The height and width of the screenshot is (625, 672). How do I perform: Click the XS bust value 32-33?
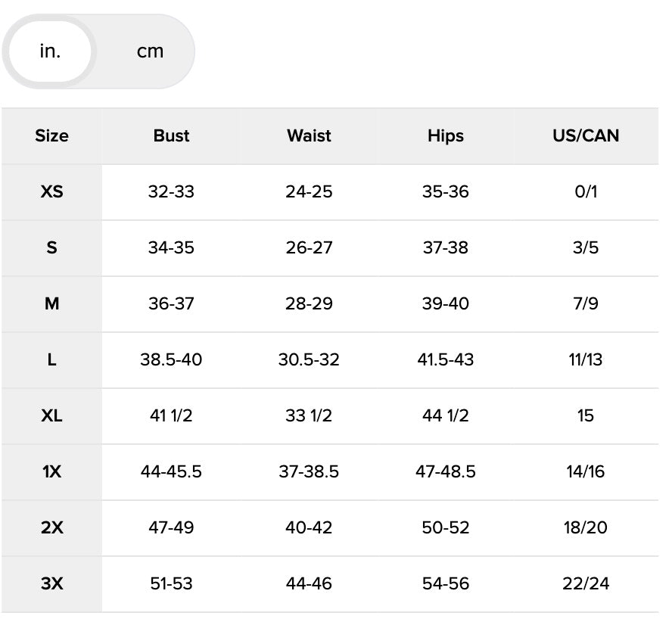pos(171,192)
